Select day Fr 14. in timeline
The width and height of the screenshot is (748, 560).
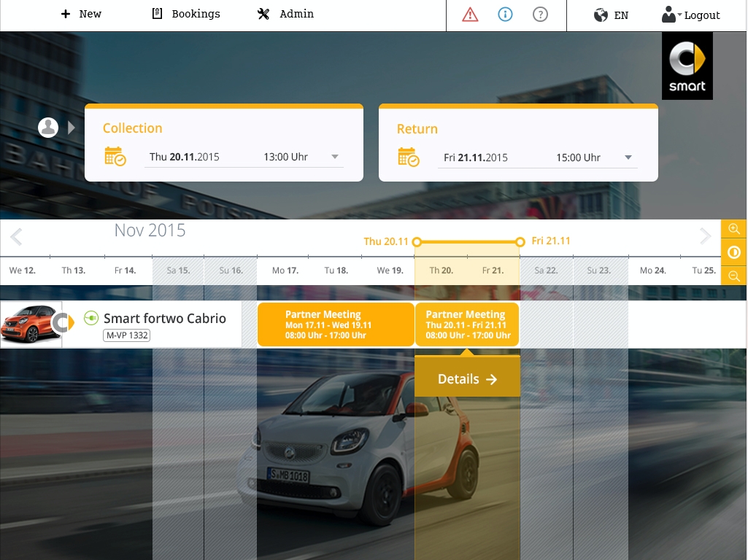coord(125,271)
